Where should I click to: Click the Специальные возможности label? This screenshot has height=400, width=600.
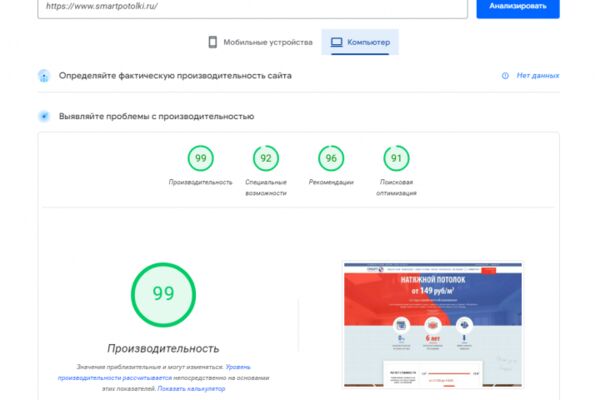point(266,188)
